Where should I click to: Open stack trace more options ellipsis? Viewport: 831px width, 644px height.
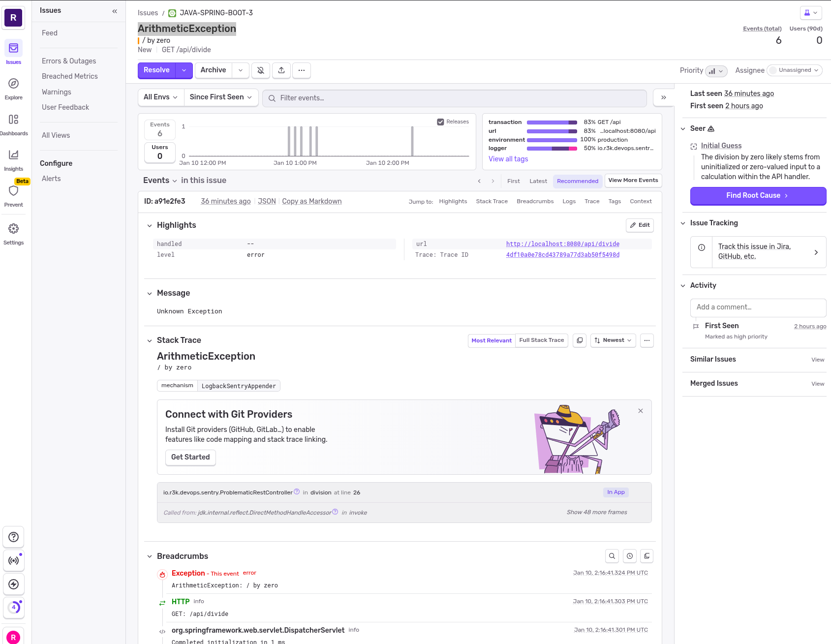[647, 340]
